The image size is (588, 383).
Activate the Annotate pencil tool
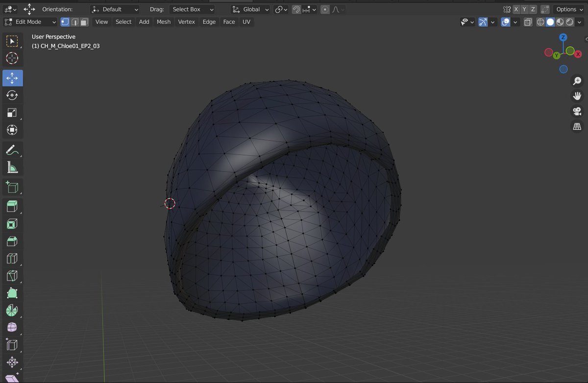click(12, 150)
